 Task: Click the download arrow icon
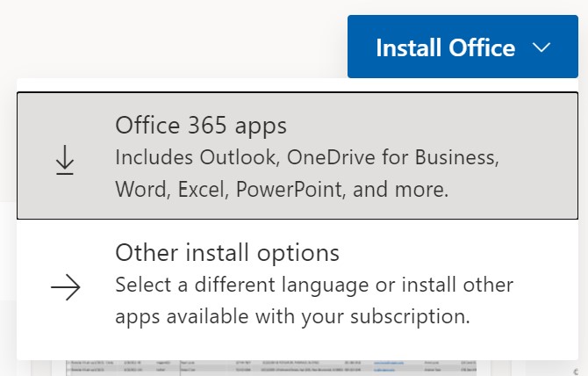pos(65,161)
